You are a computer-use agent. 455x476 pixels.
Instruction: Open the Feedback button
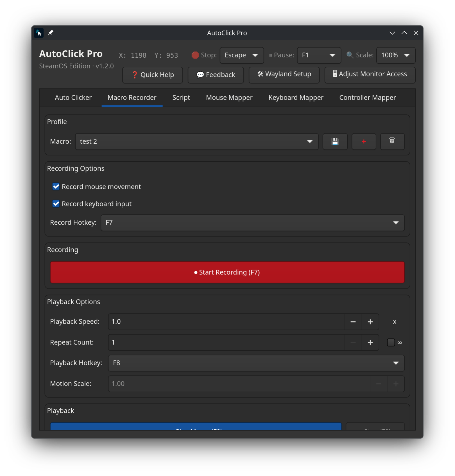[x=216, y=75]
